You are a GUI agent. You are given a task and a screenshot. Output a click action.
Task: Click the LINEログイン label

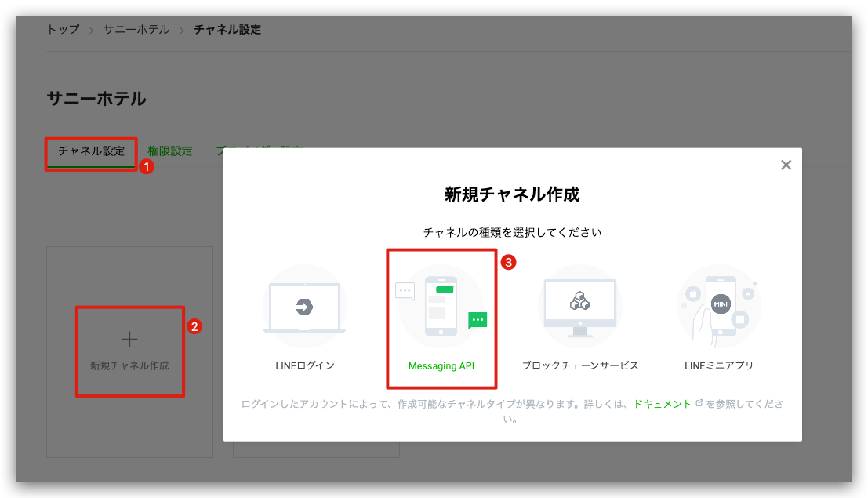tap(305, 365)
